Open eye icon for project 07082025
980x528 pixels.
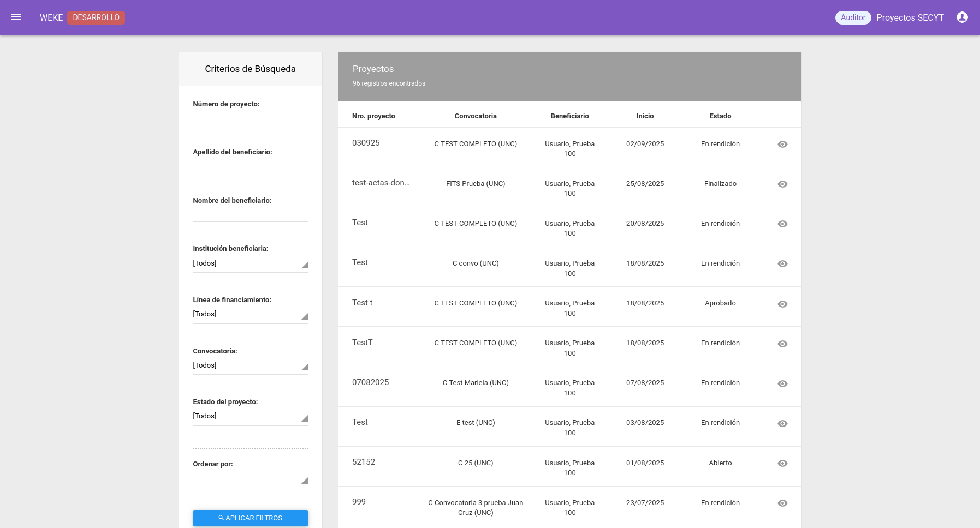click(x=782, y=384)
